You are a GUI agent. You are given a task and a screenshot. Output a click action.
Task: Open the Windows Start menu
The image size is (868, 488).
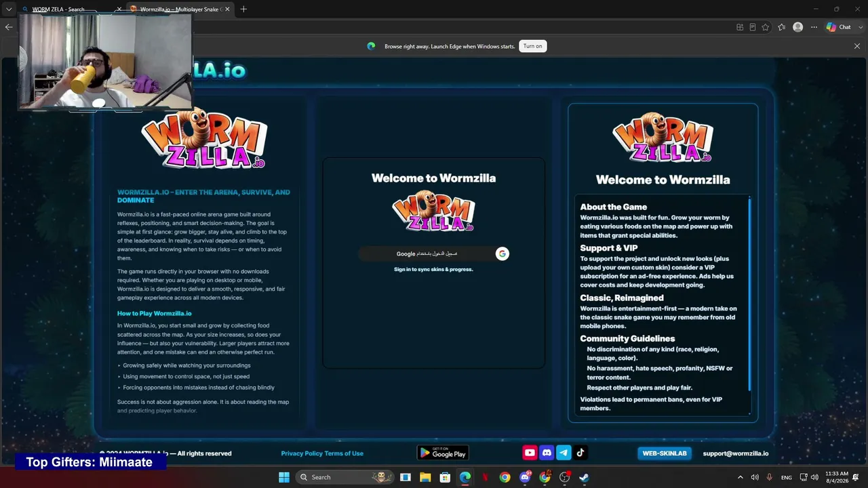click(283, 477)
